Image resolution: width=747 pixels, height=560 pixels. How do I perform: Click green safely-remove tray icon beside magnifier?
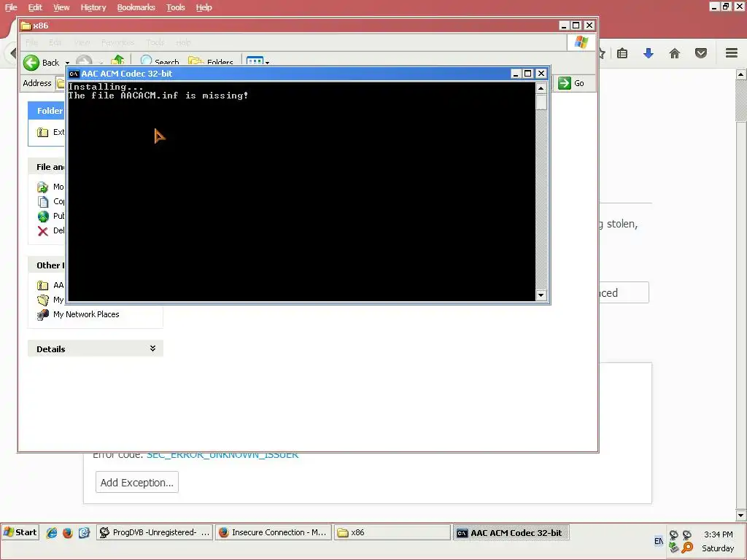[x=673, y=548]
